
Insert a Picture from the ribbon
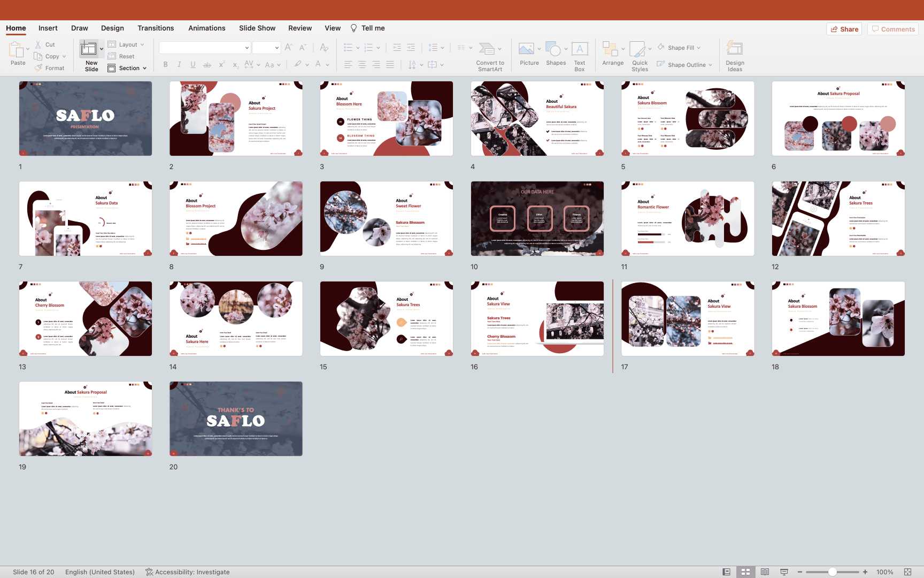(527, 50)
